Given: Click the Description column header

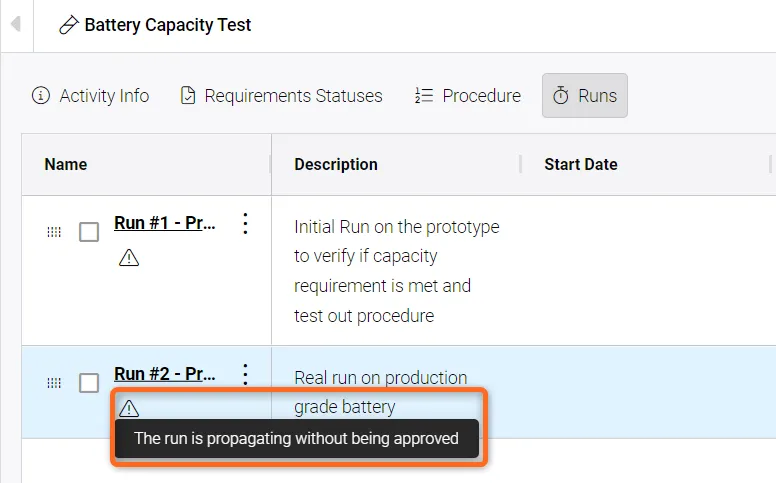Looking at the screenshot, I should coord(336,164).
